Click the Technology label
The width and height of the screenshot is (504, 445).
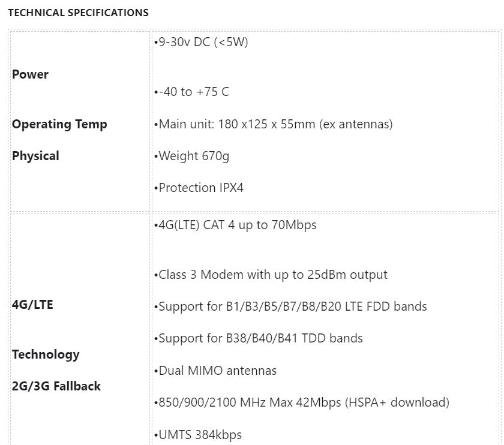point(46,354)
